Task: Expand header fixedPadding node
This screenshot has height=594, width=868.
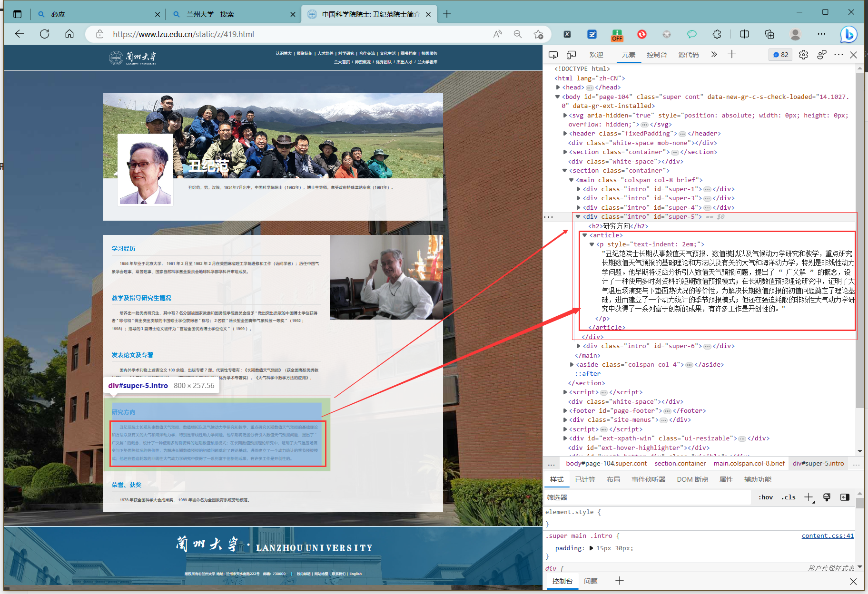Action: pyautogui.click(x=565, y=134)
